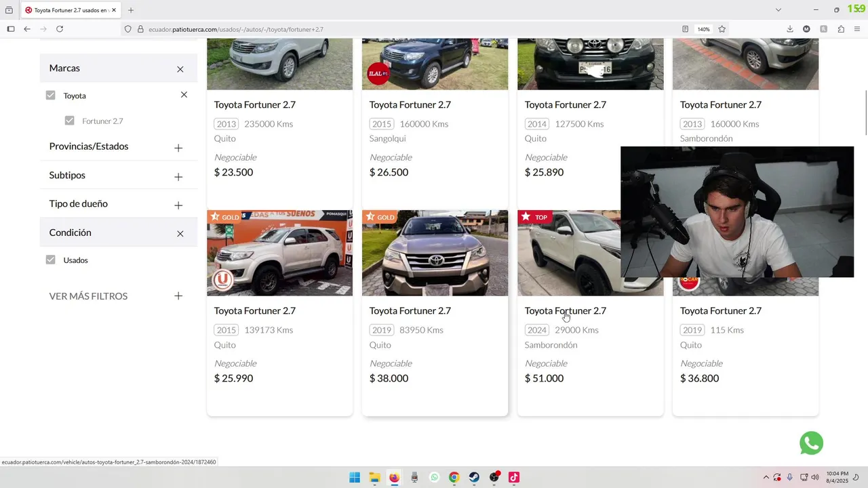This screenshot has width=868, height=488.
Task: Go back to the previous page
Action: pyautogui.click(x=27, y=29)
